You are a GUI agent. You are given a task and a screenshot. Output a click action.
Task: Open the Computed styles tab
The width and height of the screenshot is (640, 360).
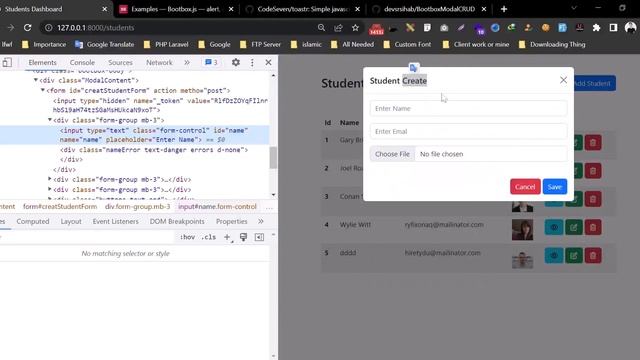pos(33,221)
